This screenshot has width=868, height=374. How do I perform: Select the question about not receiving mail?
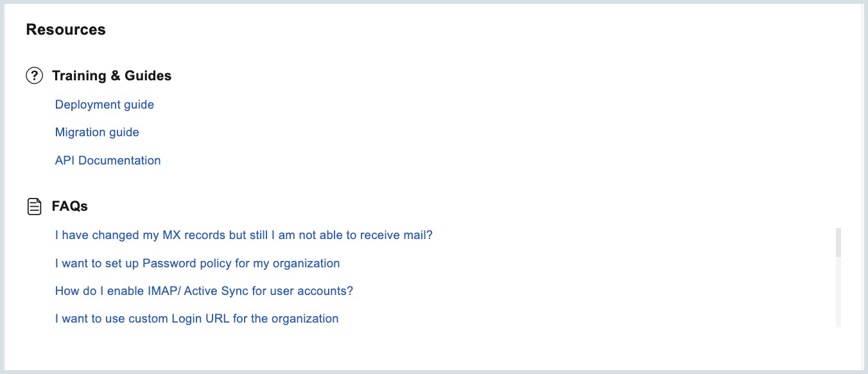point(244,235)
